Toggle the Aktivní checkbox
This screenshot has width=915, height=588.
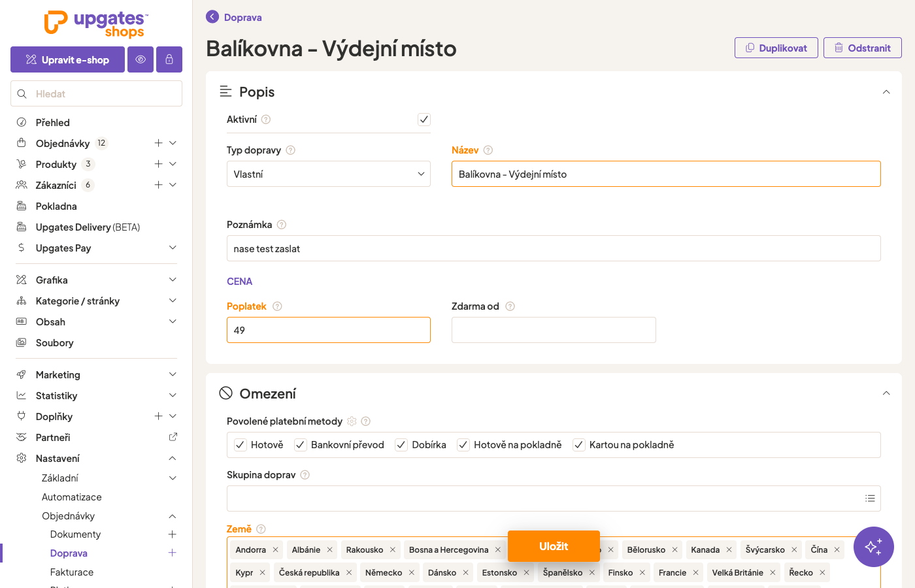(x=424, y=119)
